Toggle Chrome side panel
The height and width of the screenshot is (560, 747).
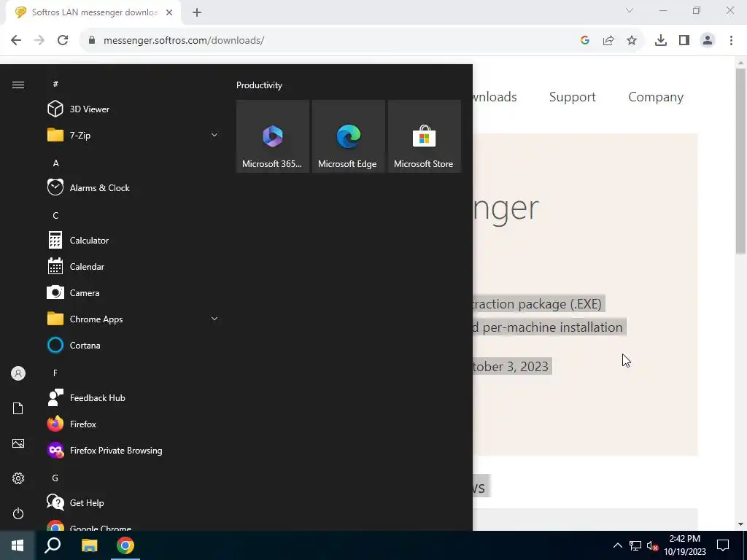(684, 41)
